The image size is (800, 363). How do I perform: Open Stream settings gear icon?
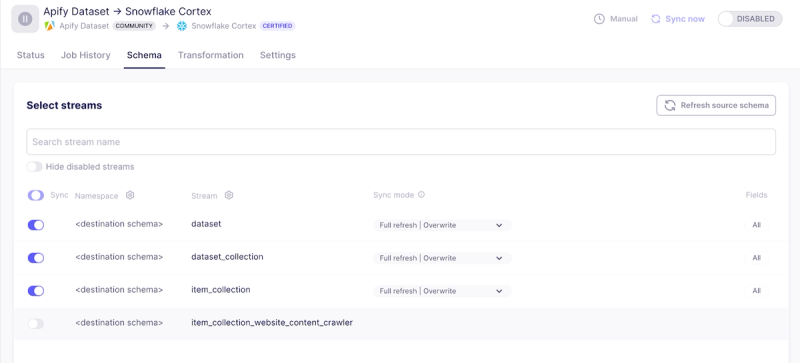[x=229, y=195]
